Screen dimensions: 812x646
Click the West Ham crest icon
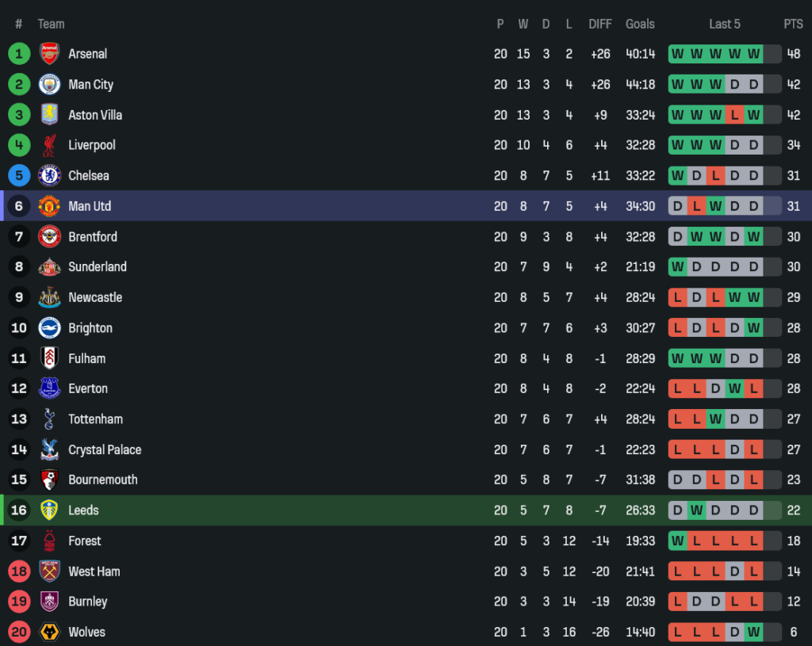[x=49, y=571]
